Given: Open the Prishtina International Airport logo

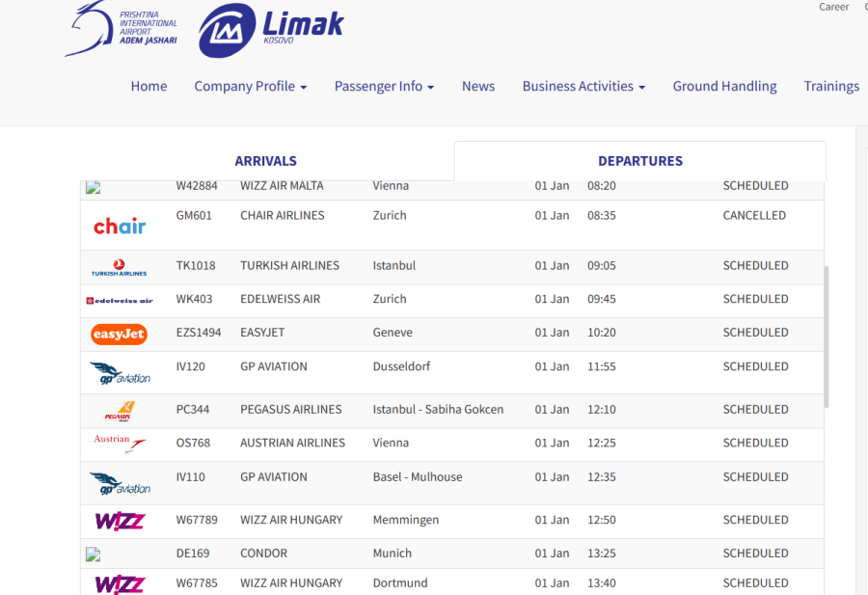Looking at the screenshot, I should [x=121, y=29].
